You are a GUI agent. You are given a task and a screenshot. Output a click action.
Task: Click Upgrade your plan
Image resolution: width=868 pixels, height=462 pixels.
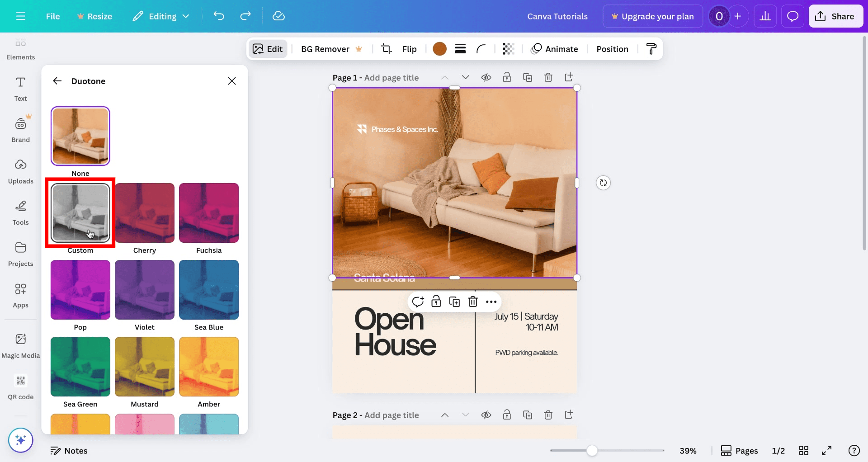(x=653, y=16)
